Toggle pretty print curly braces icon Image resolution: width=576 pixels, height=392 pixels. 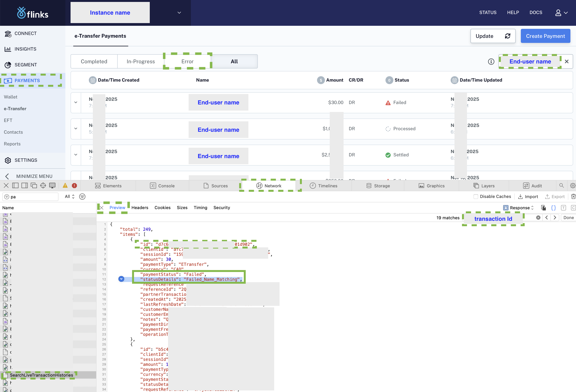(554, 208)
